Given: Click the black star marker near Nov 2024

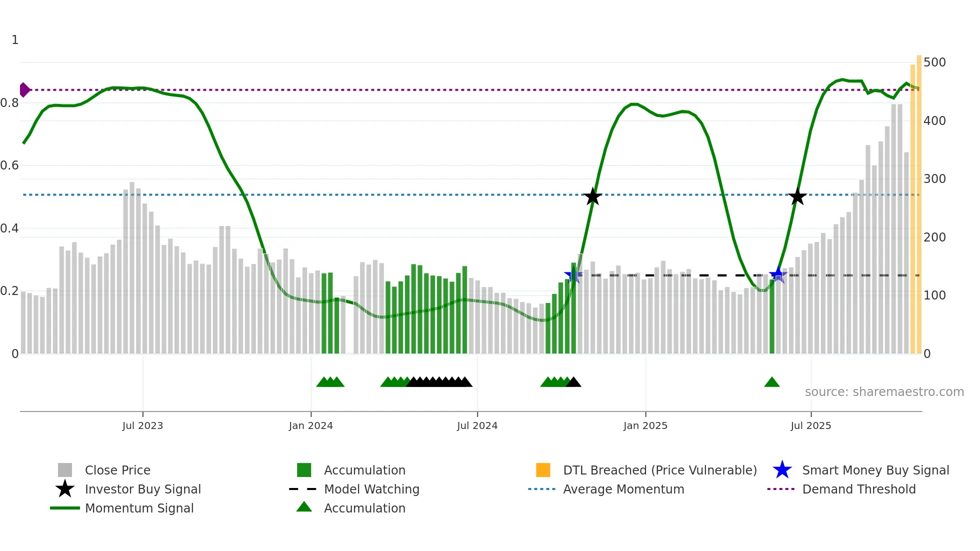Looking at the screenshot, I should pos(592,197).
